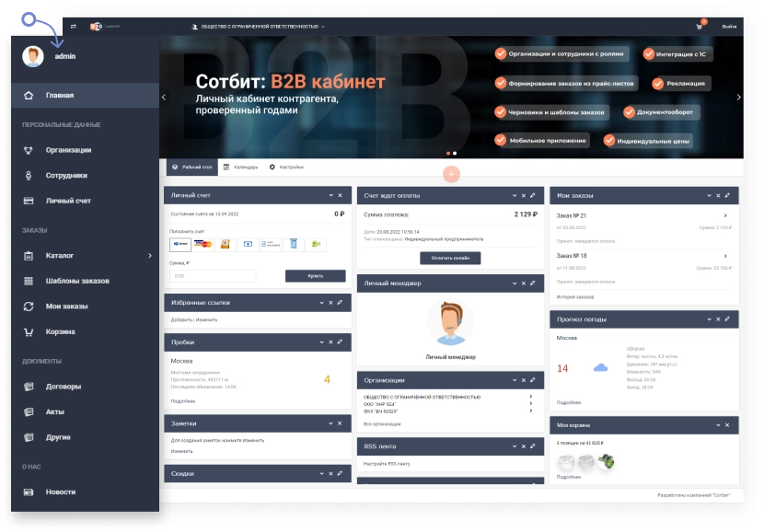Switch to the Календарь tab
Screen dimensions: 764x532
(x=240, y=168)
